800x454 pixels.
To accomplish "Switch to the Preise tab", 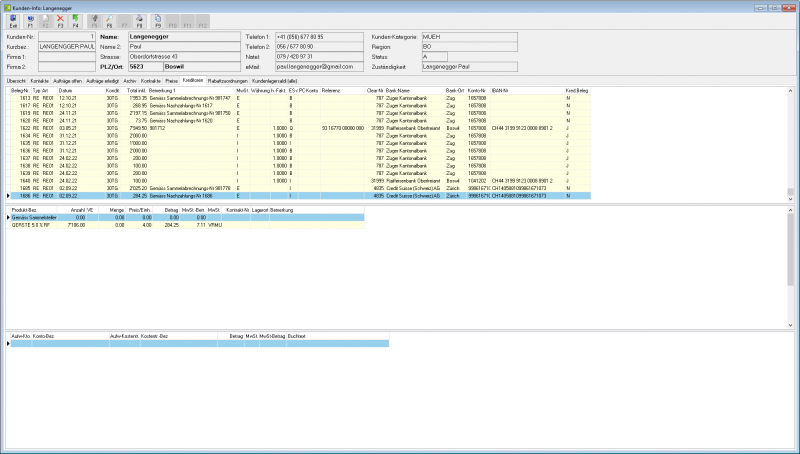I will (171, 81).
